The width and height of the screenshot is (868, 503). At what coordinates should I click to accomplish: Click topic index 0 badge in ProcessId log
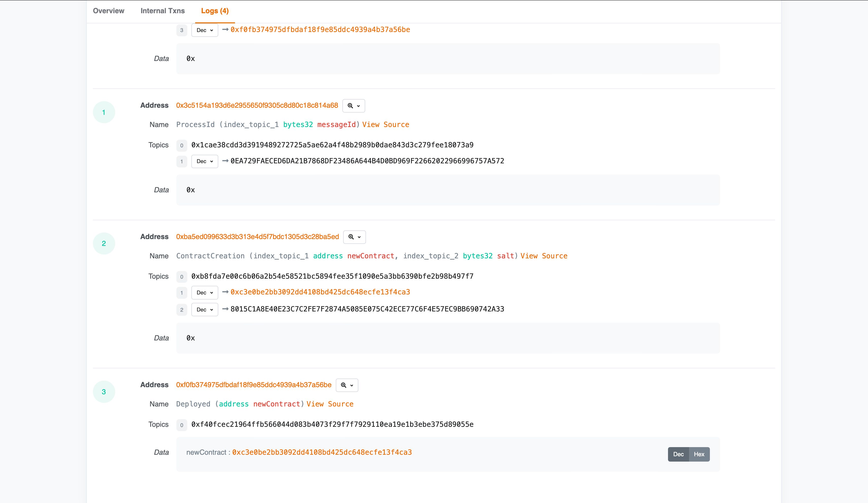tap(182, 146)
